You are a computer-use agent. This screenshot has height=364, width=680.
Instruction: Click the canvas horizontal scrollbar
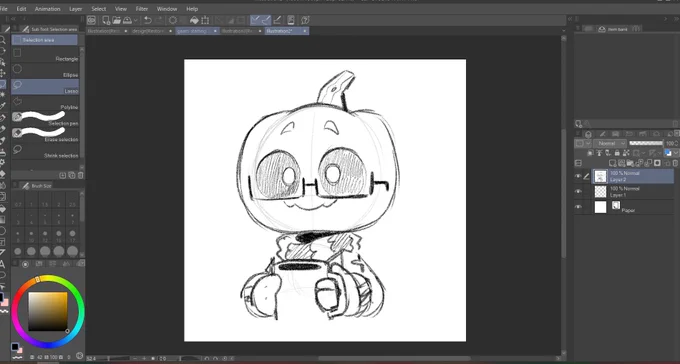pos(395,358)
